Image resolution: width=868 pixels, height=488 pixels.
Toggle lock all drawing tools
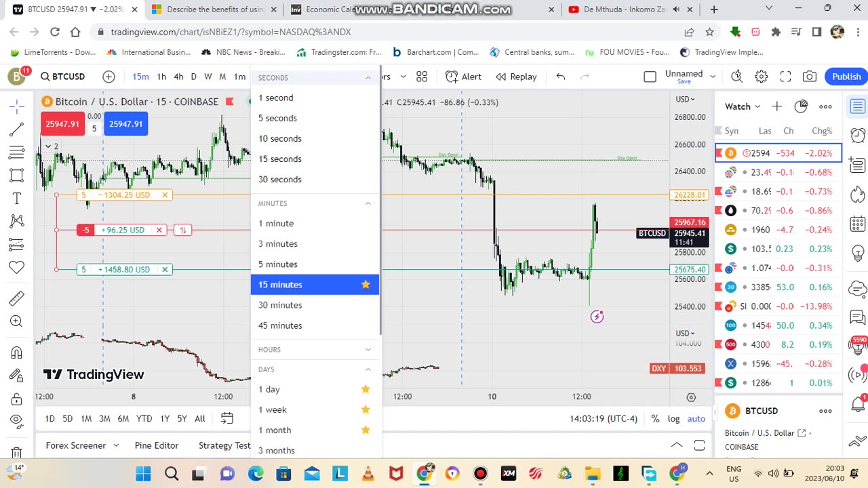pyautogui.click(x=17, y=399)
